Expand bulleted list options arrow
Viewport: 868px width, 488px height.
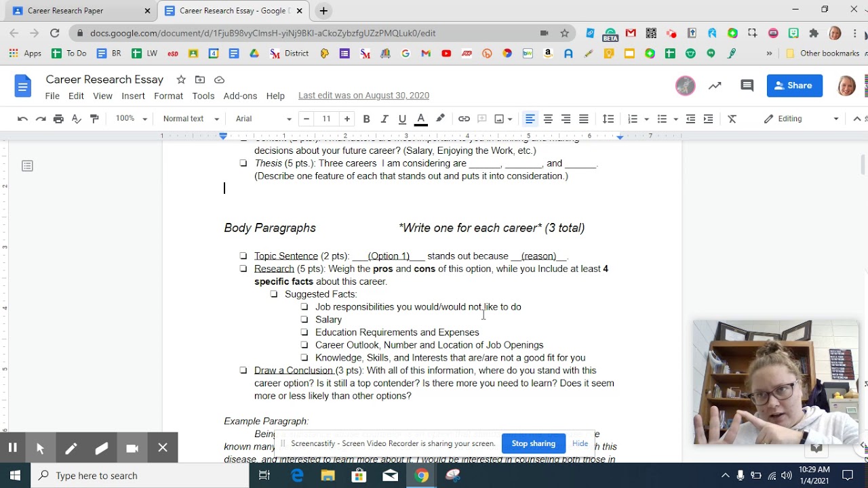pos(676,119)
